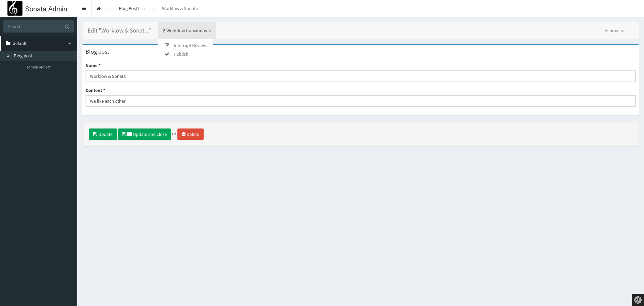Collapse the default sidebar group
The image size is (644, 306).
click(39, 43)
